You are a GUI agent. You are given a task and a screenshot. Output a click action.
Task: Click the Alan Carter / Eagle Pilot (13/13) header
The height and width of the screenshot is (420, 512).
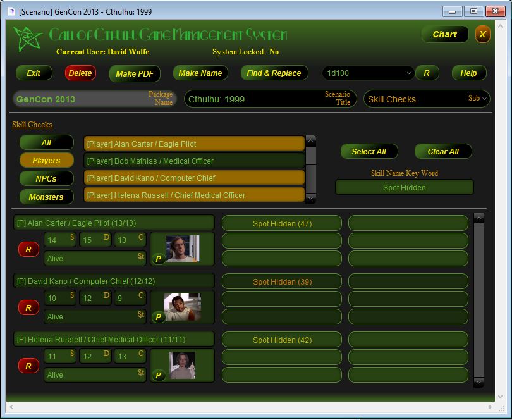(114, 223)
